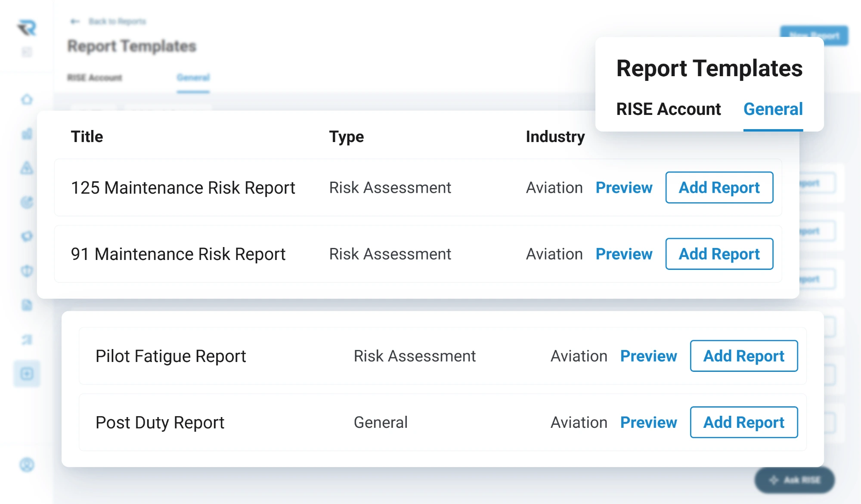Click 'Aviation' in the Post Duty Report row
861x504 pixels.
(x=579, y=422)
